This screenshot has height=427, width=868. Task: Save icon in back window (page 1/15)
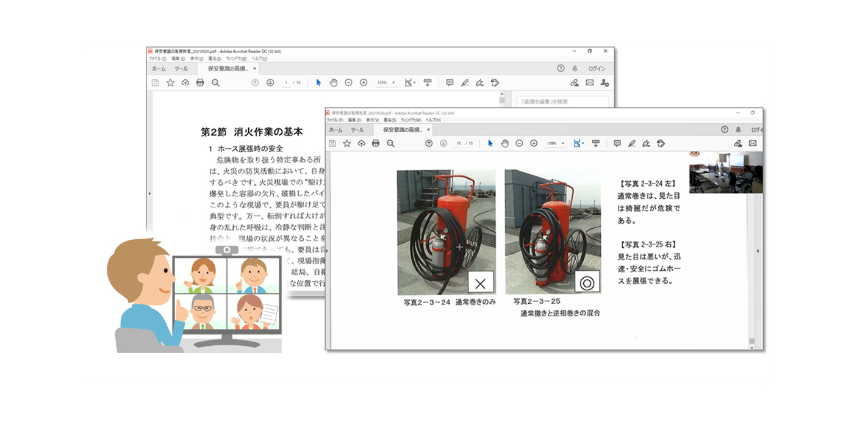point(156,82)
